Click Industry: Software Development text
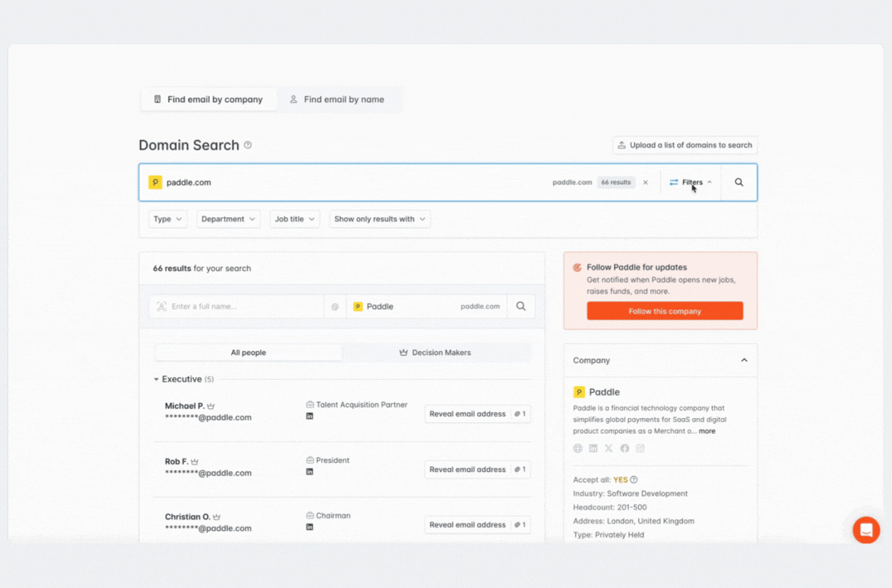 [x=631, y=493]
